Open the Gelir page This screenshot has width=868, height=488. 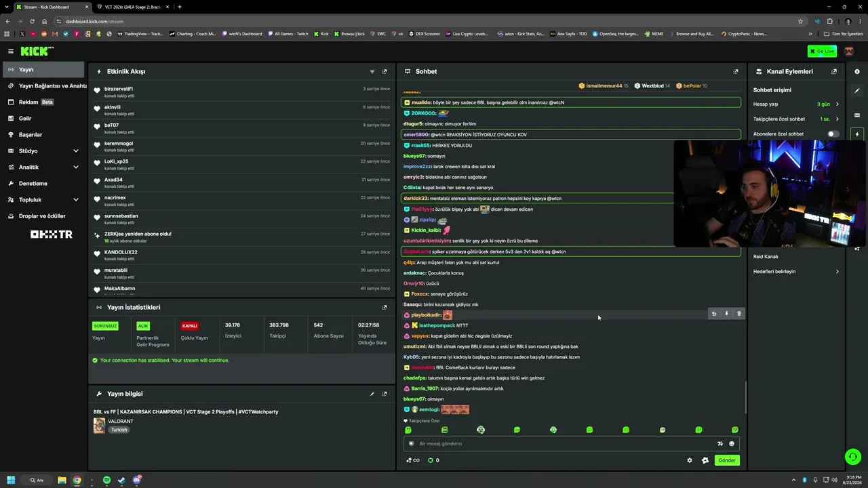[43, 119]
